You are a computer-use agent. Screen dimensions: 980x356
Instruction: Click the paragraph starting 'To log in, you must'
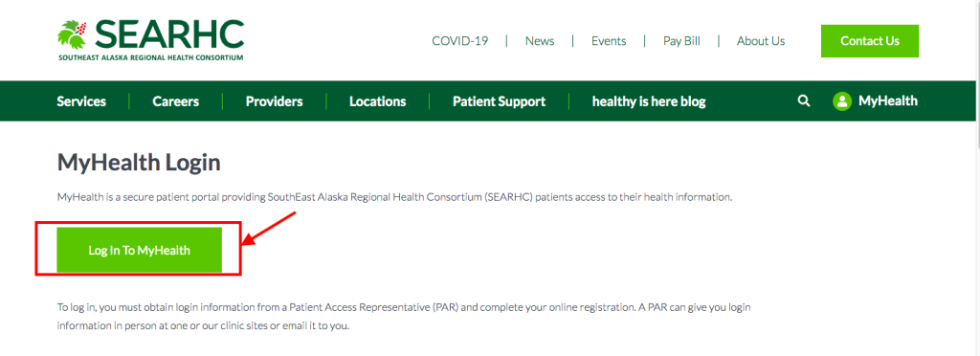(404, 317)
